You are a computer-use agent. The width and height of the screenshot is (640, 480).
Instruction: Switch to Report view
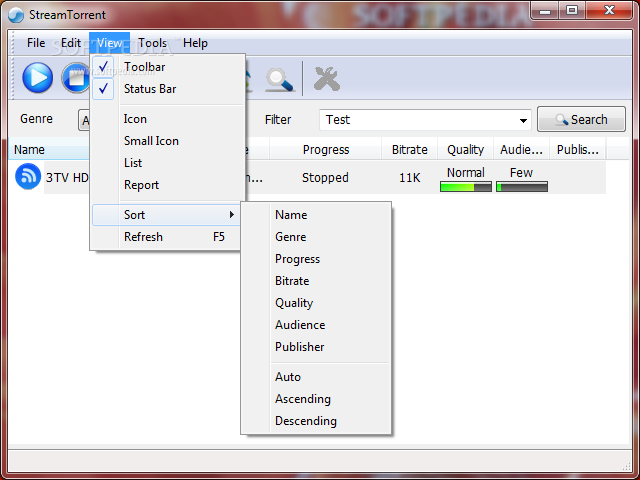coord(167,185)
